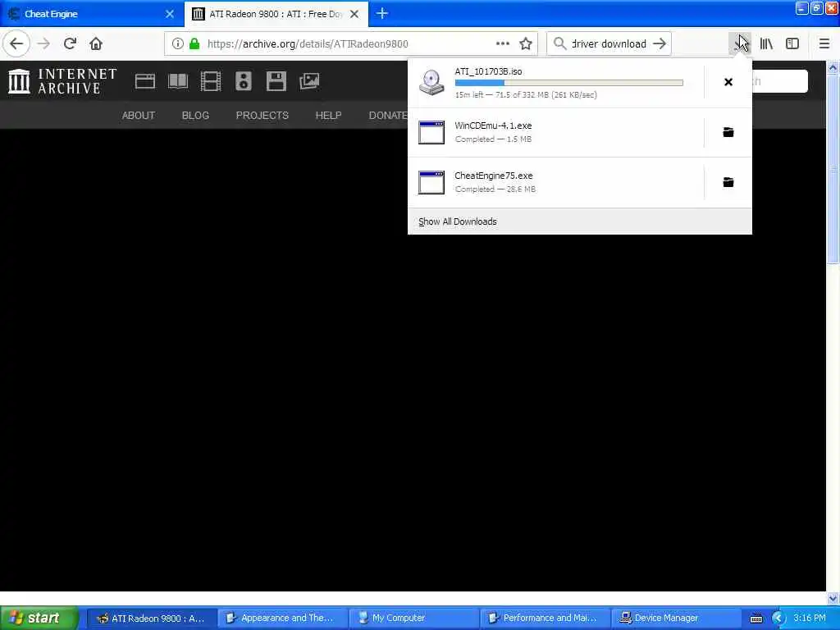This screenshot has width=840, height=630.
Task: Click the keyboard tray icon
Action: click(x=756, y=619)
